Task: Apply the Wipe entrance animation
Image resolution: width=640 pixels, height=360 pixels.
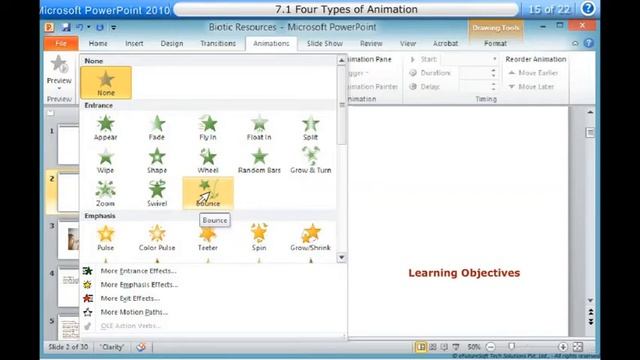Action: (x=106, y=161)
